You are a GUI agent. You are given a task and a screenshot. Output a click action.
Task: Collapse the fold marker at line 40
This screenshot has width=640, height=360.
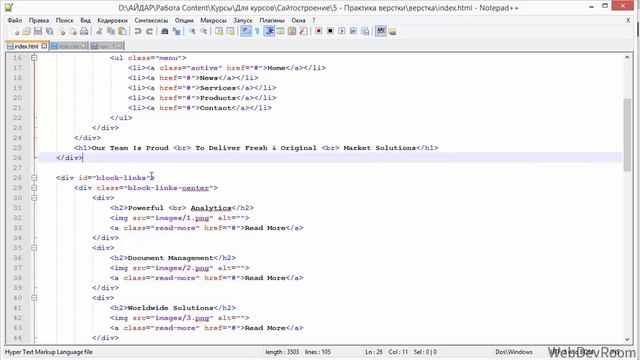[x=34, y=298]
